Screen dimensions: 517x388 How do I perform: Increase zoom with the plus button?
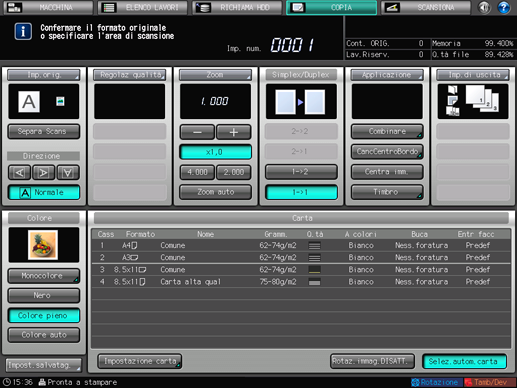pos(234,132)
